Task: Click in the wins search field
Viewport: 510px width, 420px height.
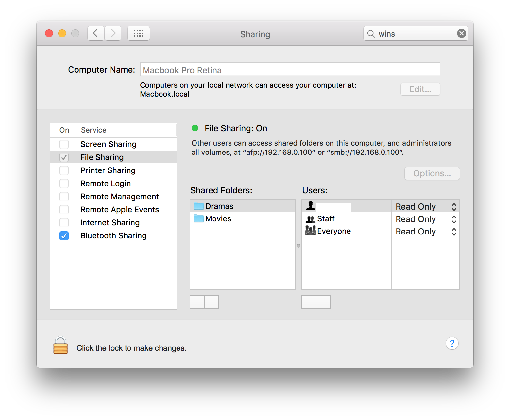Action: (416, 33)
